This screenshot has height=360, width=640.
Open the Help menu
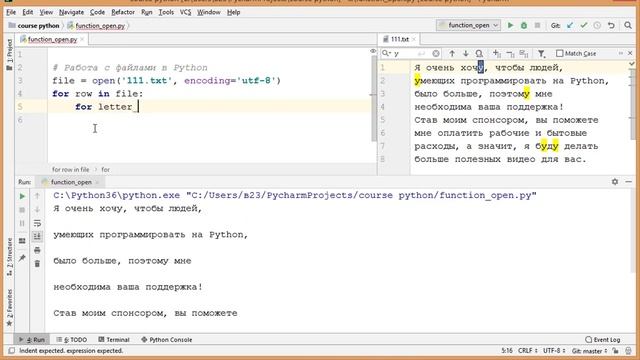(233, 12)
